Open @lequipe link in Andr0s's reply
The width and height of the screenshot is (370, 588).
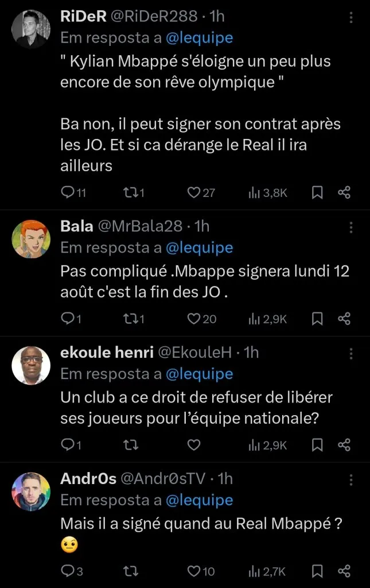coord(199,500)
